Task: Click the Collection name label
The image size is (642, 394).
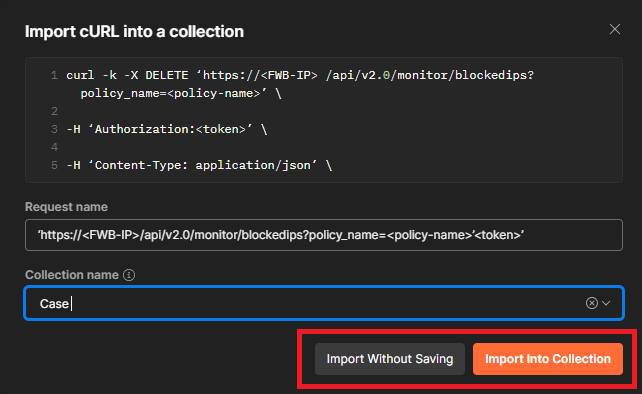Action: [x=72, y=275]
